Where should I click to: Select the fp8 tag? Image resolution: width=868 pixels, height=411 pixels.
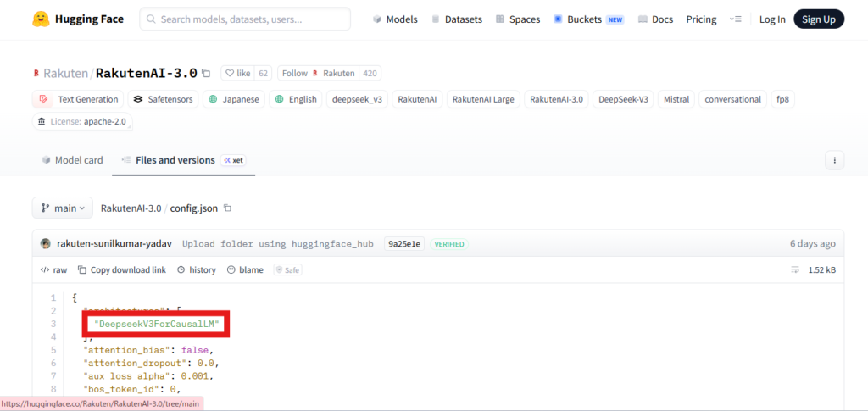[782, 99]
